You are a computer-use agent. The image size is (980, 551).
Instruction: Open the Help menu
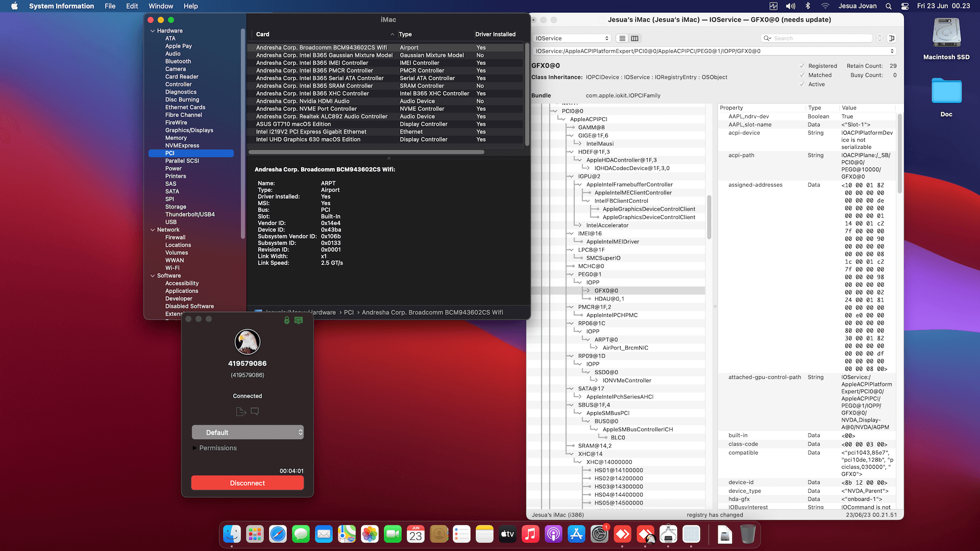[191, 6]
